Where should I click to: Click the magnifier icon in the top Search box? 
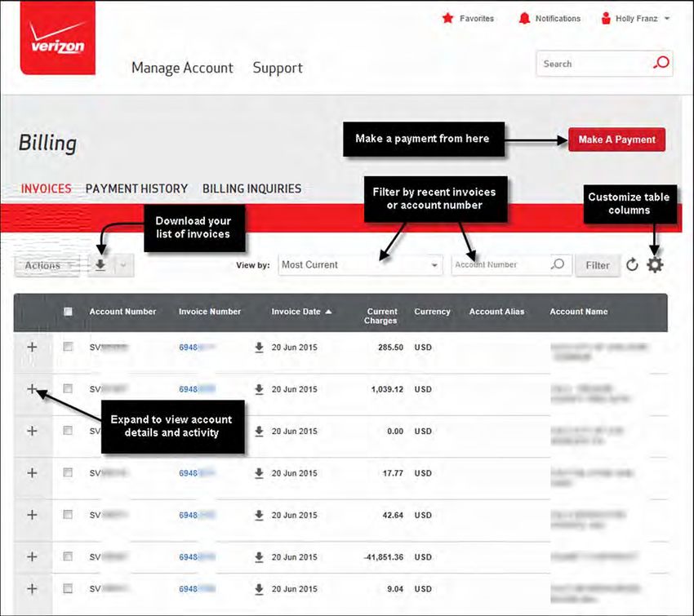point(661,63)
